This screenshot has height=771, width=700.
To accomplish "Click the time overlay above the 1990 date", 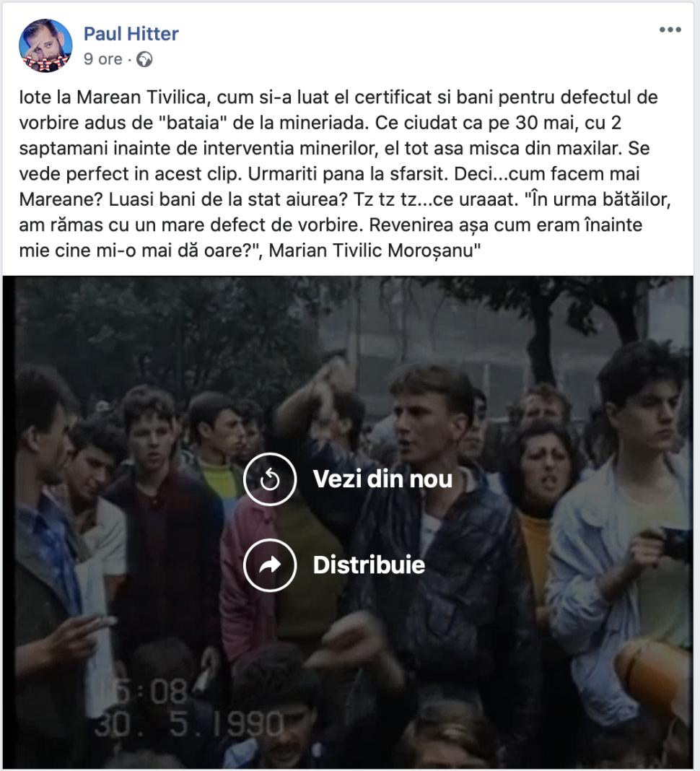I will coord(152,692).
